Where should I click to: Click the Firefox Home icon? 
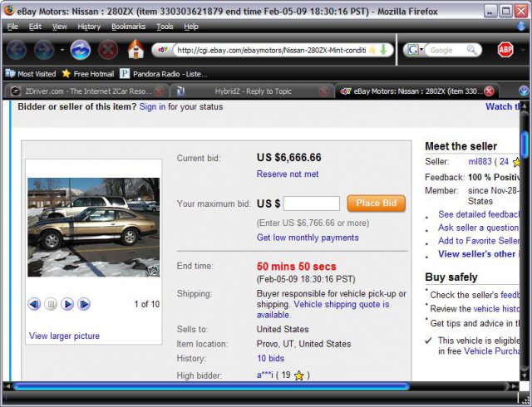(x=135, y=50)
